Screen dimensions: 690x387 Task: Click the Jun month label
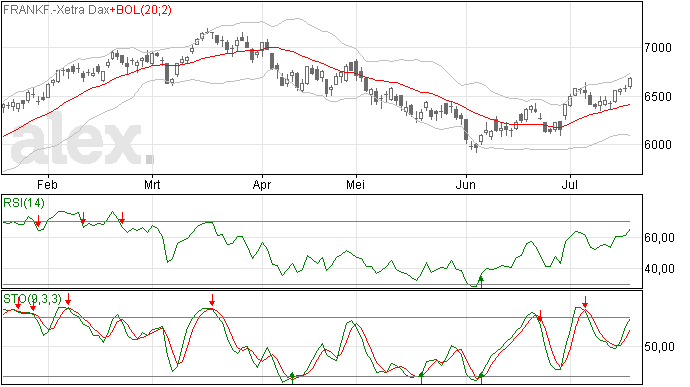pos(466,184)
